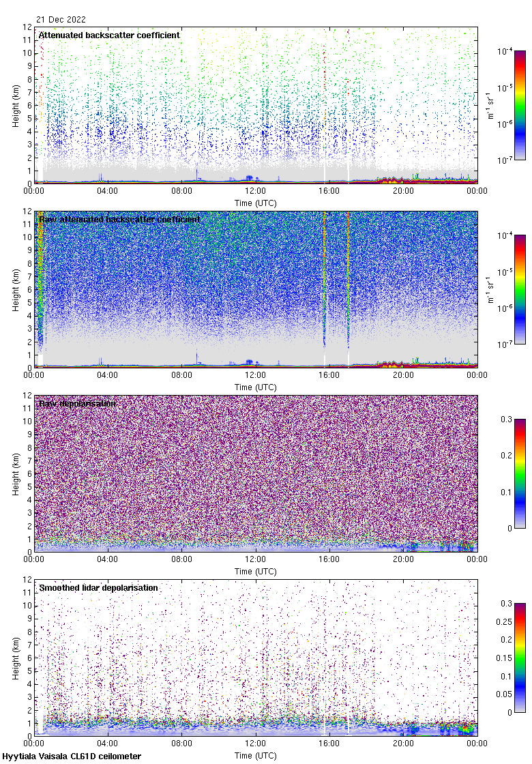This screenshot has width=532, height=764.
Task: Pick the raw depolarisation colorbar
Action: coord(520,473)
